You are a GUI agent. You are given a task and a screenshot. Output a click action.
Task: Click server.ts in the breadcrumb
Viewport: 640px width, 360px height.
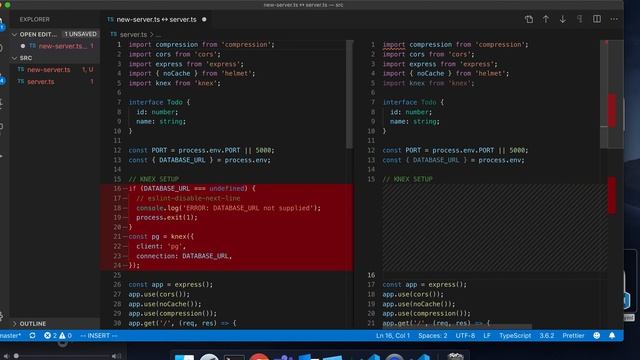(x=133, y=35)
